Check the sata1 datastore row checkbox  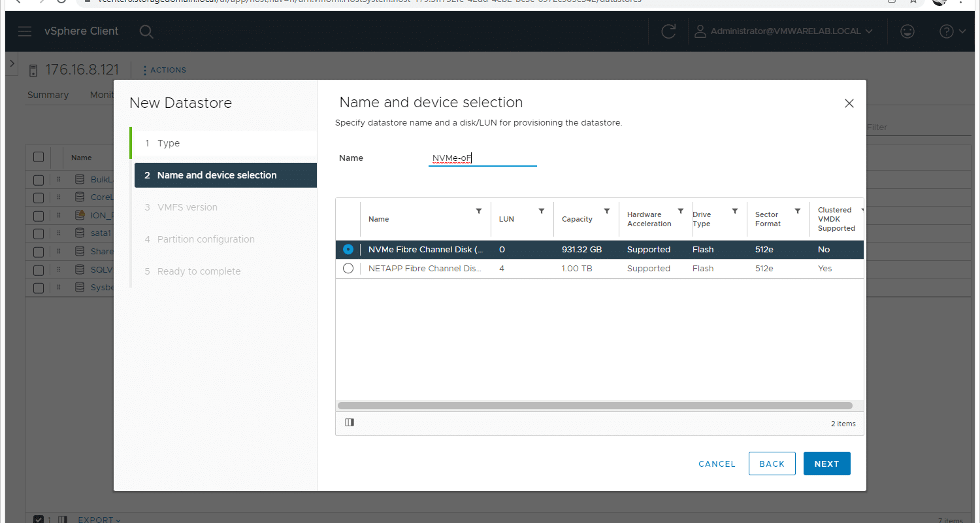39,233
